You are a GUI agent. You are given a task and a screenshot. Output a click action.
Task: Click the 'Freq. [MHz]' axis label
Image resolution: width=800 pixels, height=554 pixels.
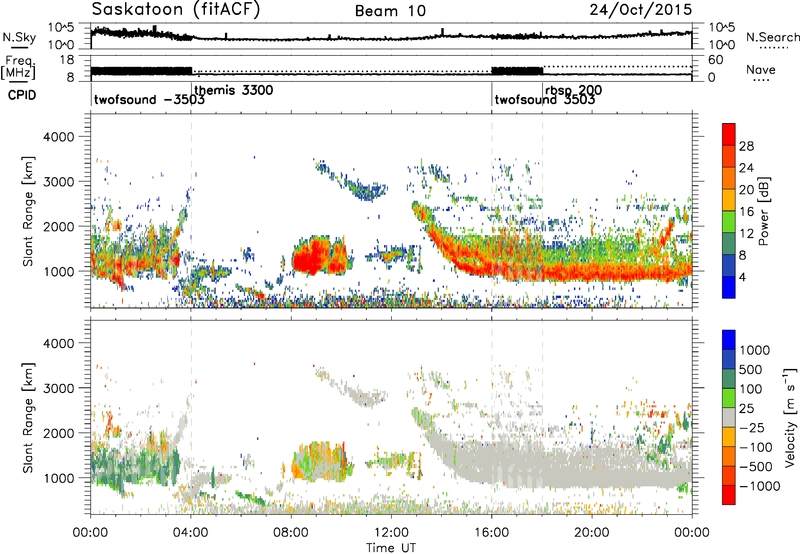(x=18, y=68)
